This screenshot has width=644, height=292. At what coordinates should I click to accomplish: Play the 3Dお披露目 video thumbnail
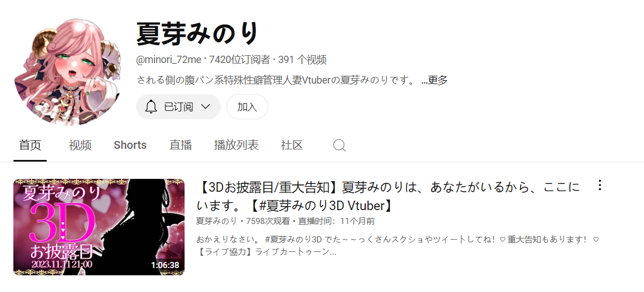point(99,227)
